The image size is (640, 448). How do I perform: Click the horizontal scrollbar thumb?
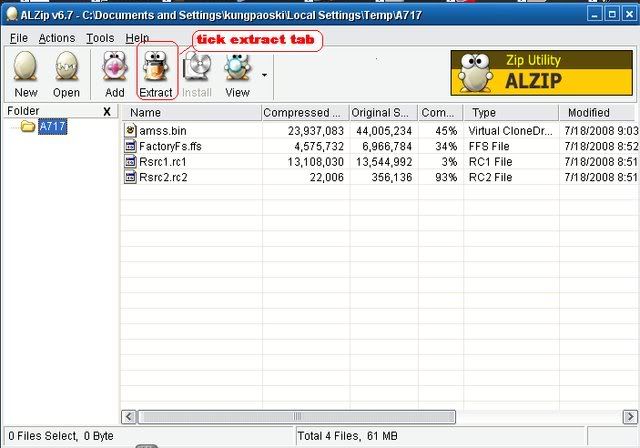[x=297, y=417]
